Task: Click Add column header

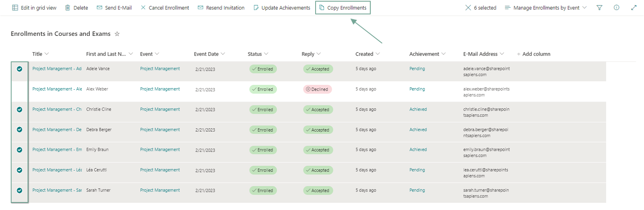Action: 533,54
